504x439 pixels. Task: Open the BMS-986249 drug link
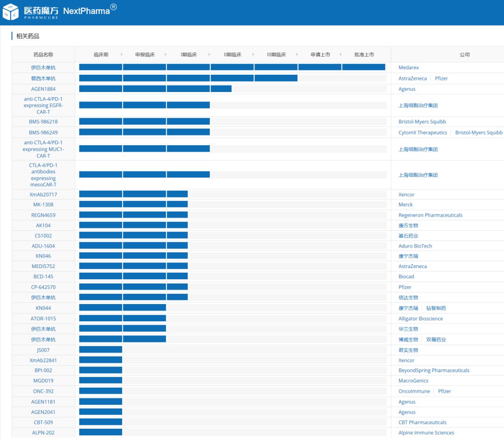point(43,133)
